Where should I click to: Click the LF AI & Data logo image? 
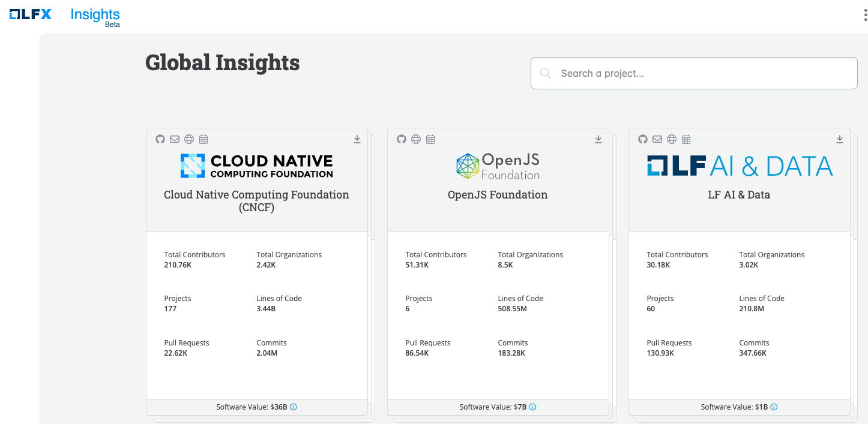740,166
